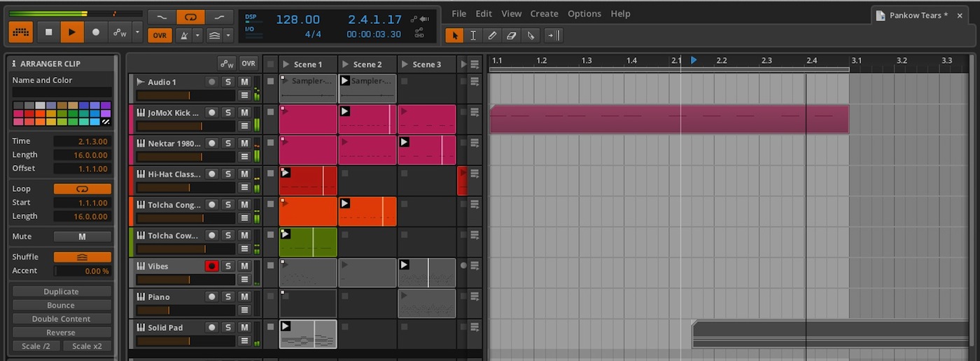Mute the Piano track
This screenshot has width=980, height=361.
point(244,297)
